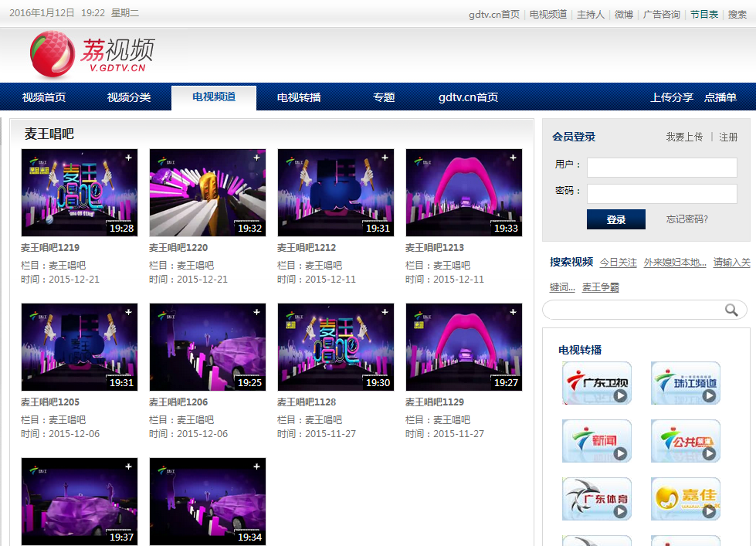Click the plus icon on 麦王唱吧1206 thumbnail
This screenshot has height=546, width=756.
coord(257,312)
